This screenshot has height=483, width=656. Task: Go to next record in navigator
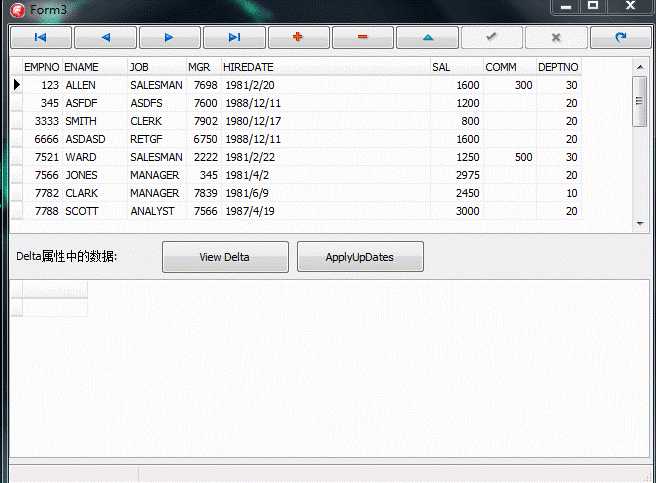click(170, 38)
